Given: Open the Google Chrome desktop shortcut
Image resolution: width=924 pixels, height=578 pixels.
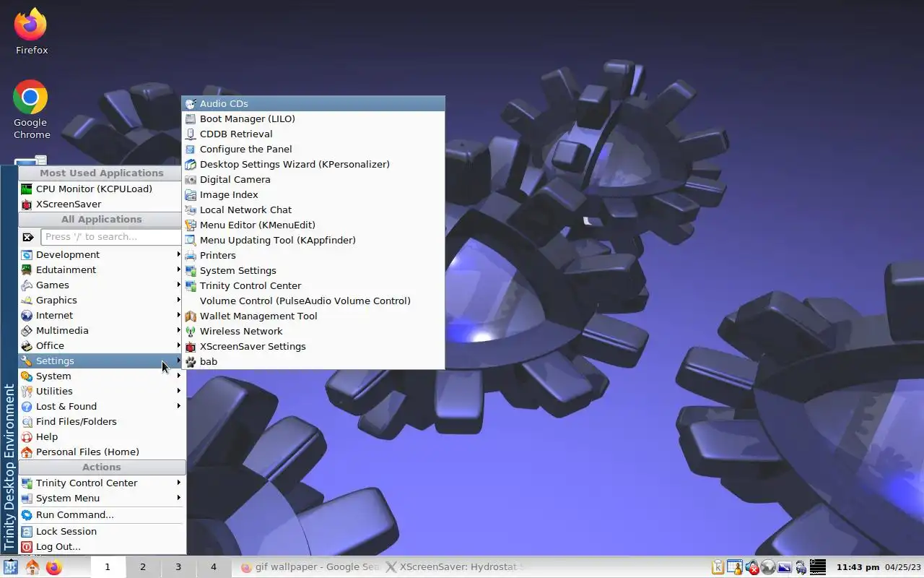Looking at the screenshot, I should pos(31,110).
